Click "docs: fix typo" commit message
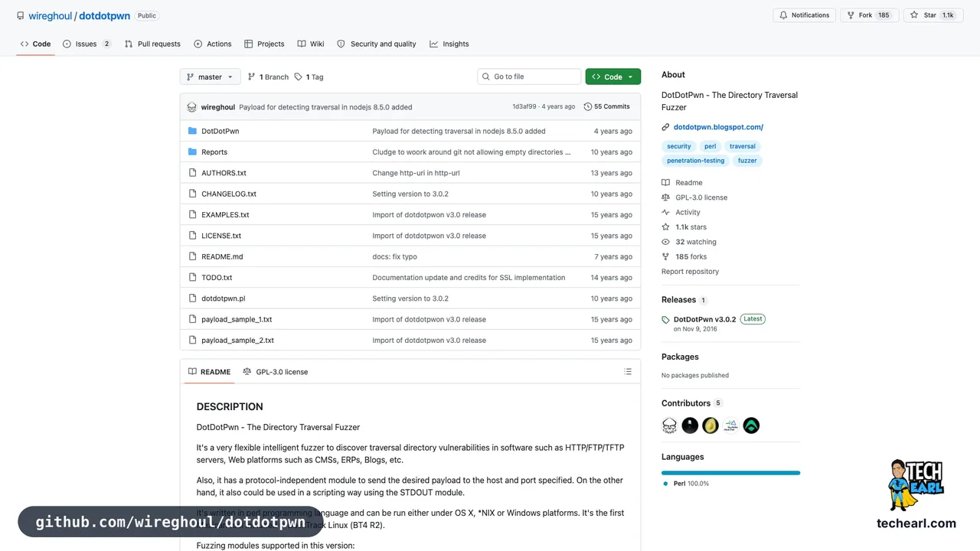This screenshot has width=980, height=551. 394,256
